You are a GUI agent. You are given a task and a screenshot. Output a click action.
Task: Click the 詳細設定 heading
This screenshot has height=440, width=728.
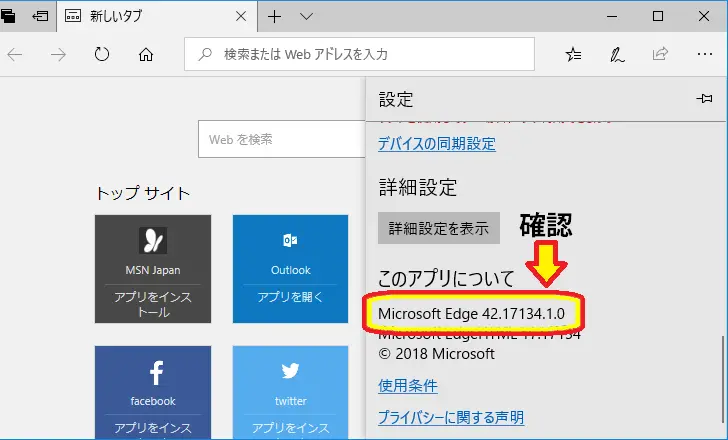[x=418, y=188]
